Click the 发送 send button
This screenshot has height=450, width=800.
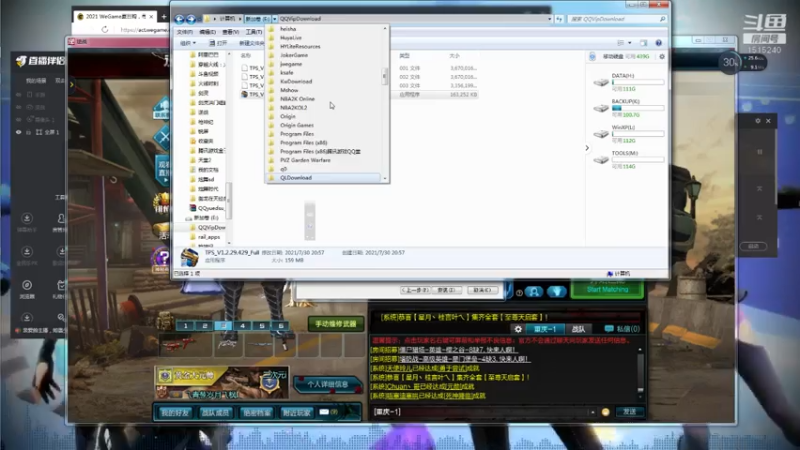(x=630, y=412)
